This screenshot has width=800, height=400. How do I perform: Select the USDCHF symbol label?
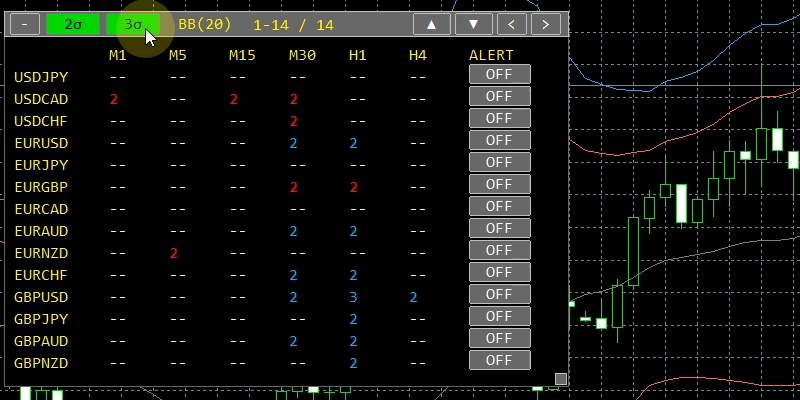tap(41, 121)
